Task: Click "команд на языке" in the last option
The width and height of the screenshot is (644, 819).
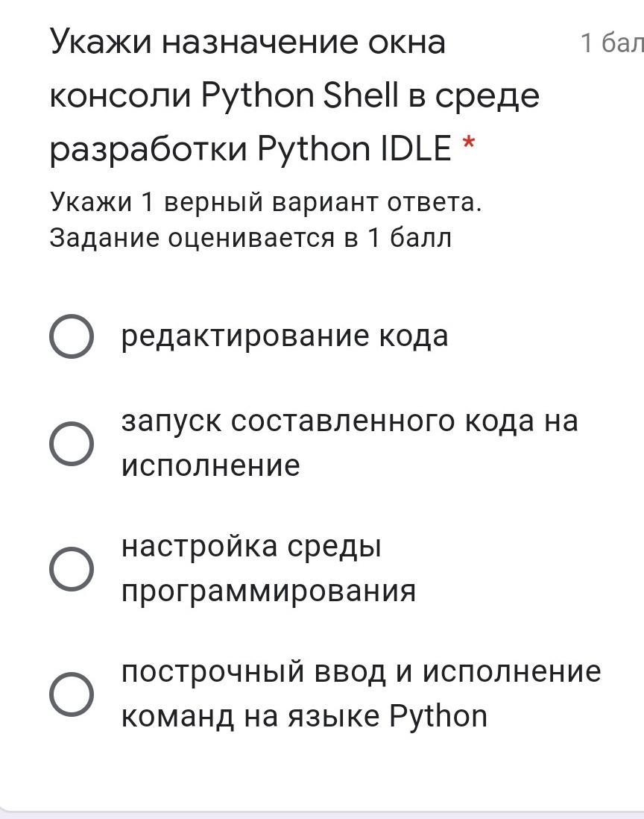Action: [x=250, y=717]
